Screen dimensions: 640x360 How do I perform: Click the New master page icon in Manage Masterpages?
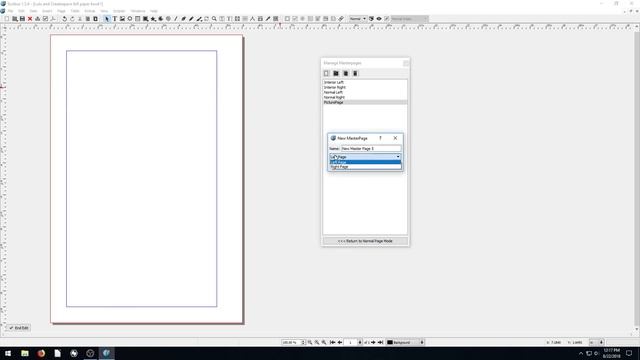(x=326, y=73)
